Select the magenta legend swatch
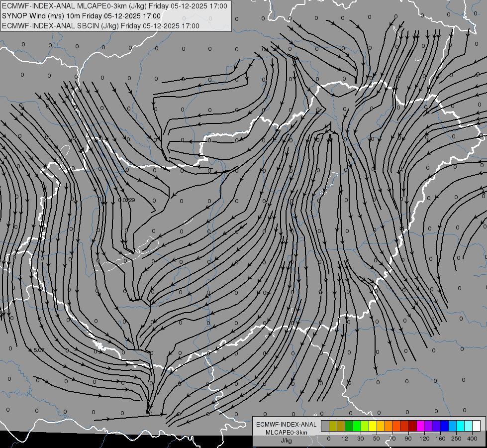This screenshot has width=487, height=448. pos(421,426)
